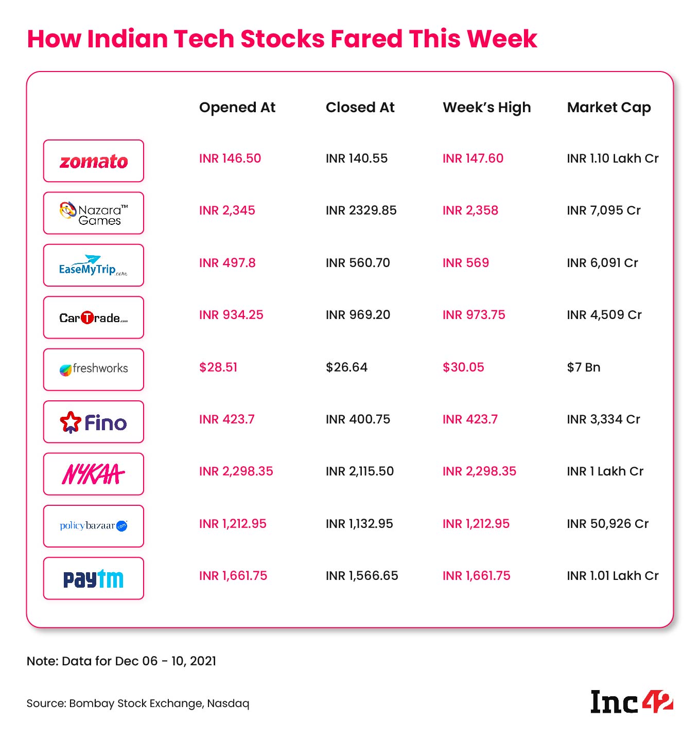This screenshot has width=700, height=741.
Task: Select the Market Cap column header
Action: [609, 108]
